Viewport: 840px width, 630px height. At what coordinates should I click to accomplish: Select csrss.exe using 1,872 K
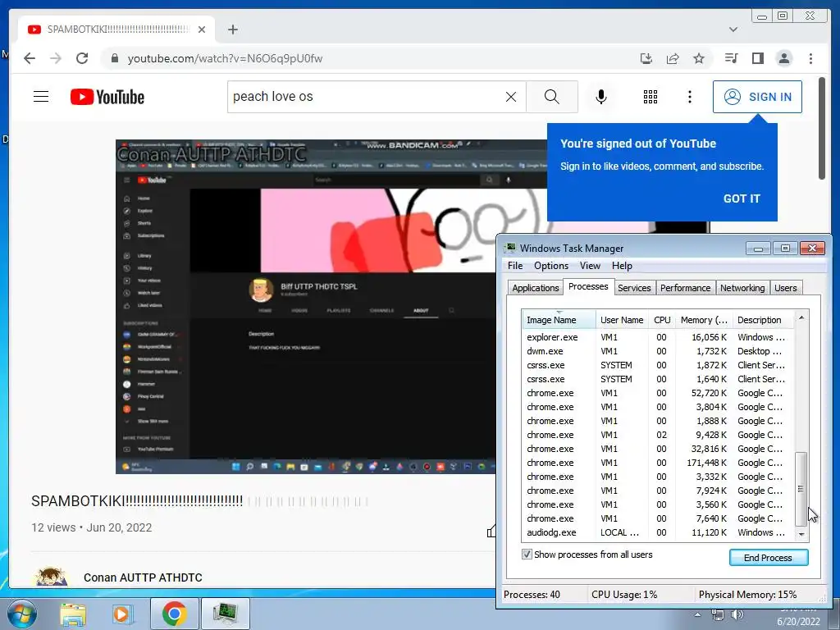click(658, 365)
